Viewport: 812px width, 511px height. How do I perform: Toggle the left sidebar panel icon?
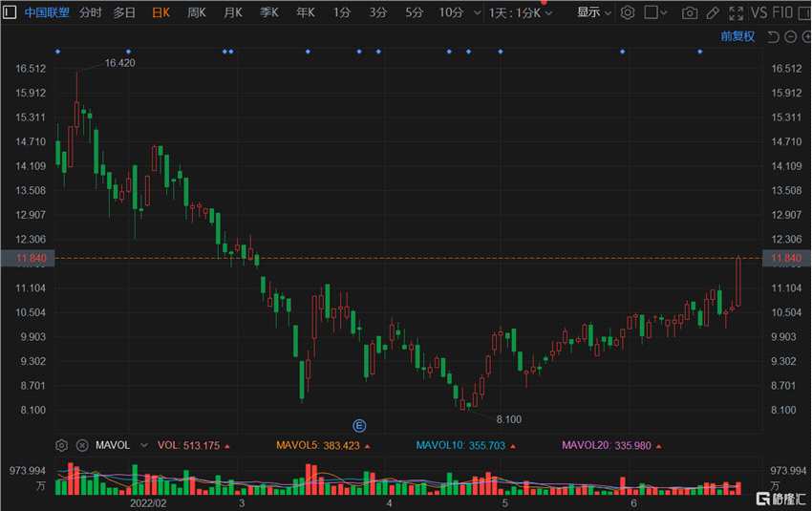tap(9, 11)
